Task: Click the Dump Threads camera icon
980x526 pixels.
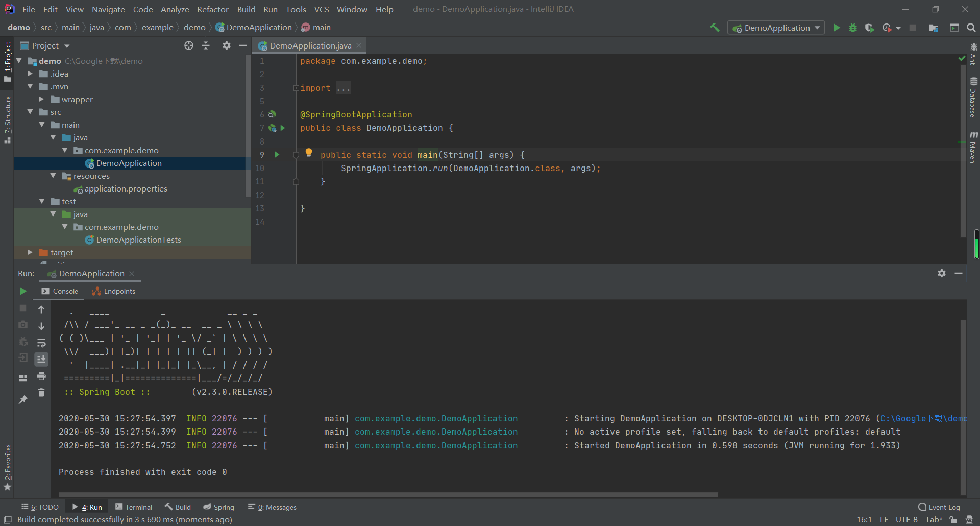Action: pos(23,325)
